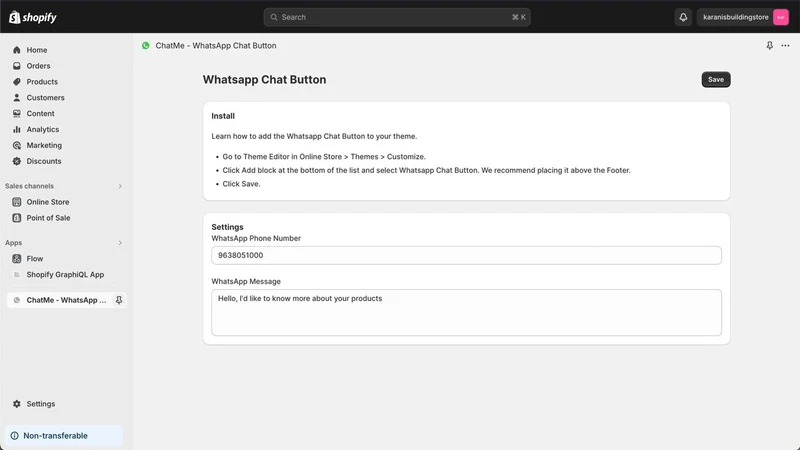Click the Flow app icon
Viewport: 800px width, 450px height.
click(17, 259)
